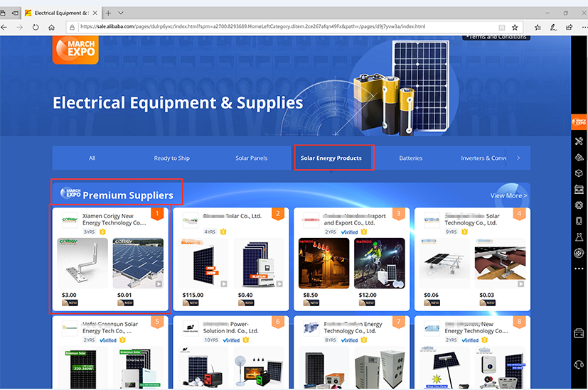Open reading view book icon
The height and width of the screenshot is (390, 588).
coord(502,27)
